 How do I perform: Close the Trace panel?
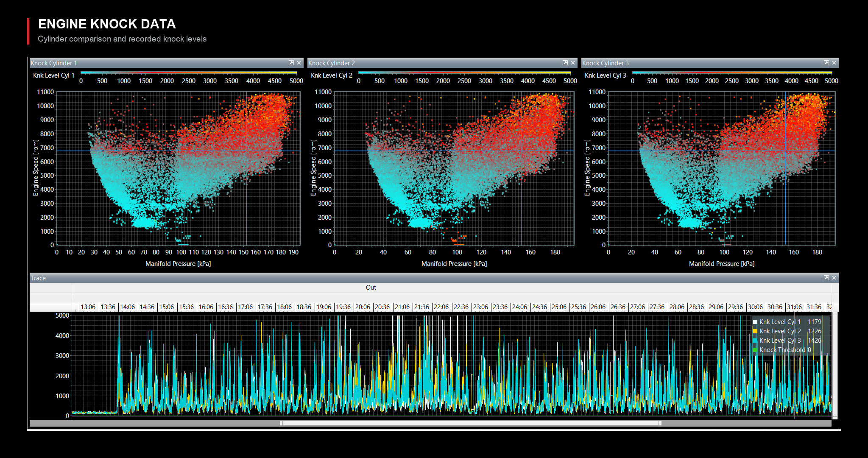click(834, 278)
